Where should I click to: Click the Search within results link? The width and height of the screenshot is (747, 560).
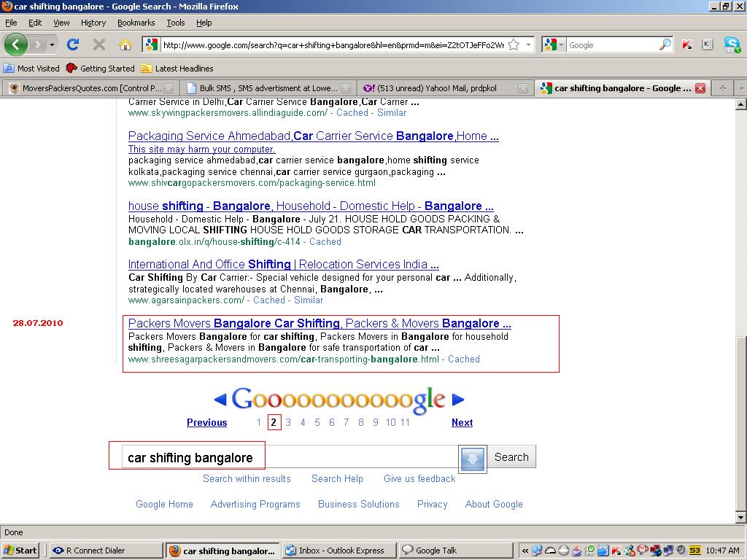(x=247, y=478)
